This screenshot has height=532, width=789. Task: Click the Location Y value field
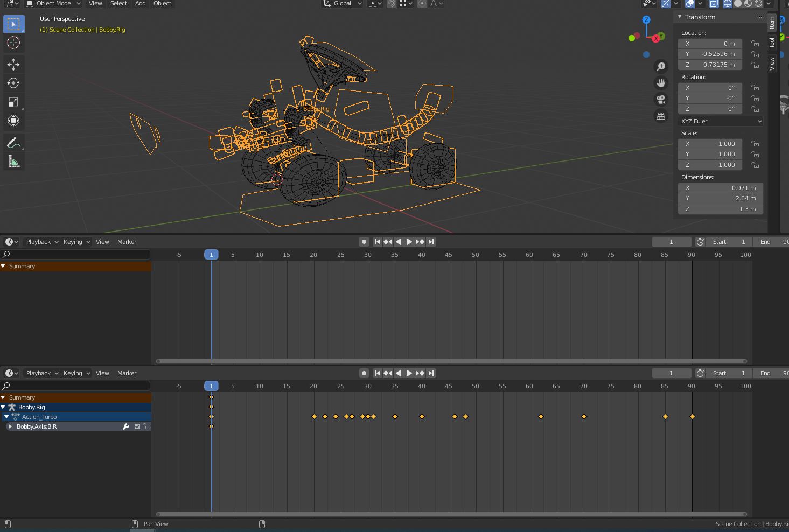click(710, 54)
